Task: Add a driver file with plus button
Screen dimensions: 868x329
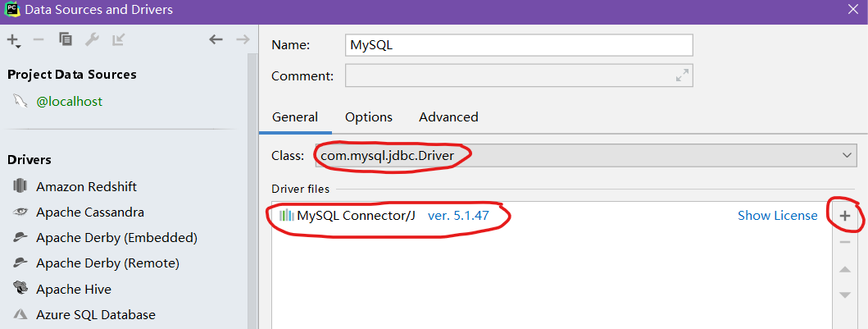Action: 845,216
